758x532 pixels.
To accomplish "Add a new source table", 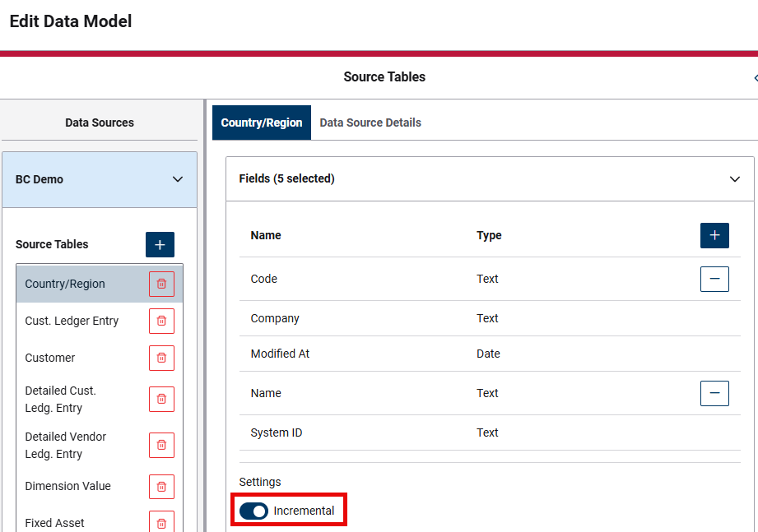I will 159,244.
